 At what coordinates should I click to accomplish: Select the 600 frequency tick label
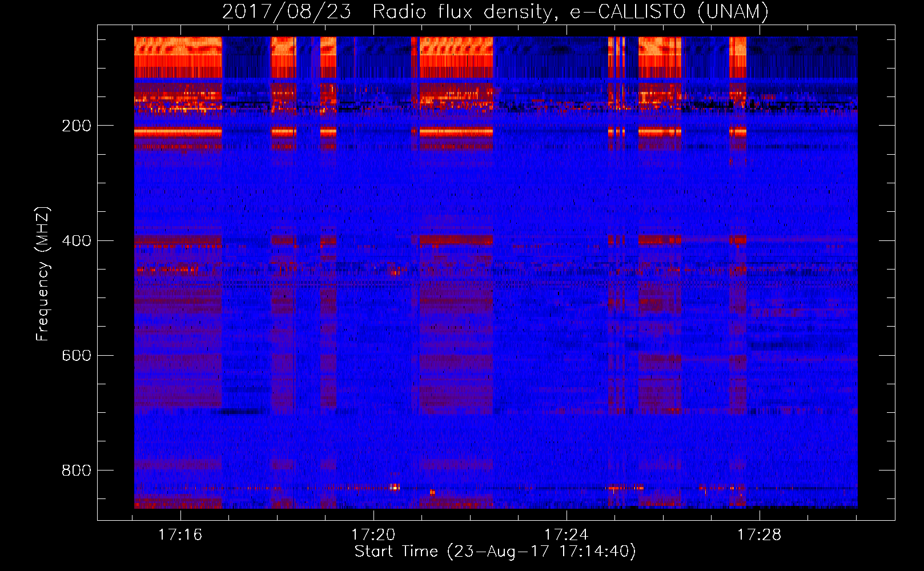tap(77, 355)
